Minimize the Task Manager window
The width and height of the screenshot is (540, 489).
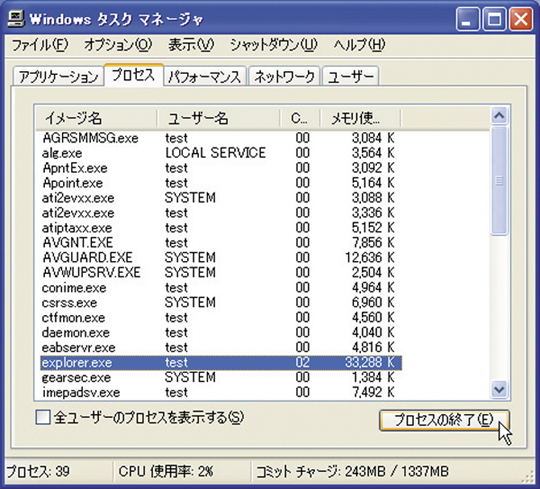[467, 20]
